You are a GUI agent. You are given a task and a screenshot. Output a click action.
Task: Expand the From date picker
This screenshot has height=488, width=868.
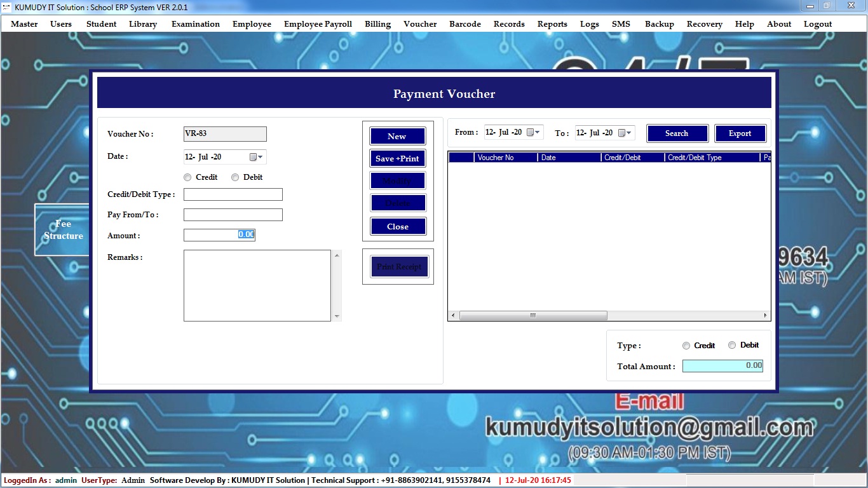(x=534, y=132)
